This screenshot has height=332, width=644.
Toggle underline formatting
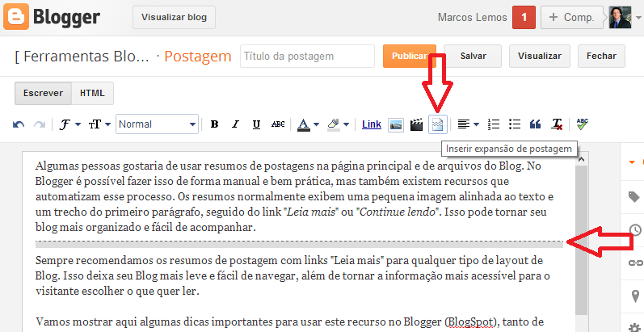point(257,124)
